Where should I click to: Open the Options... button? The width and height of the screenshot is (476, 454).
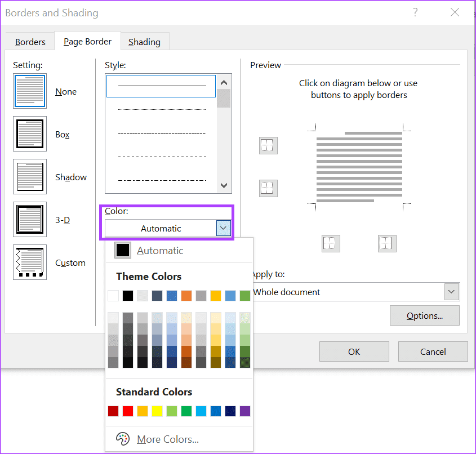[424, 315]
